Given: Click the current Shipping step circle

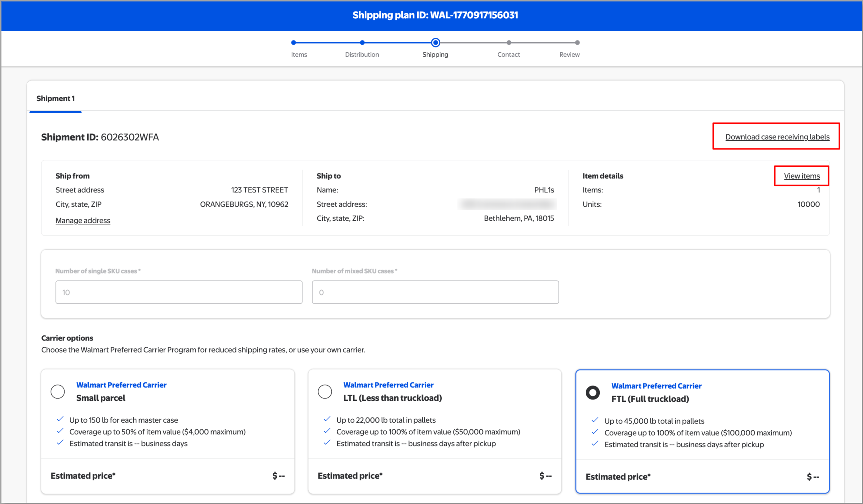Looking at the screenshot, I should click(x=435, y=43).
